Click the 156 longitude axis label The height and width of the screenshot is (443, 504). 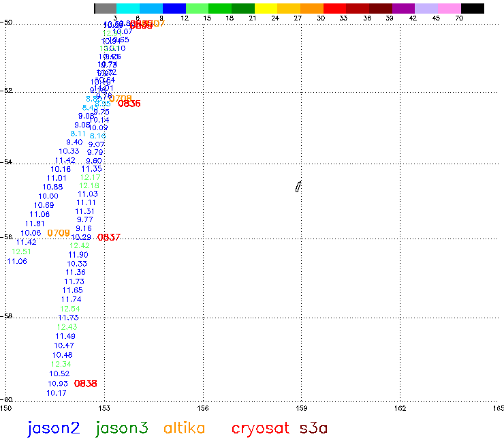coord(203,408)
